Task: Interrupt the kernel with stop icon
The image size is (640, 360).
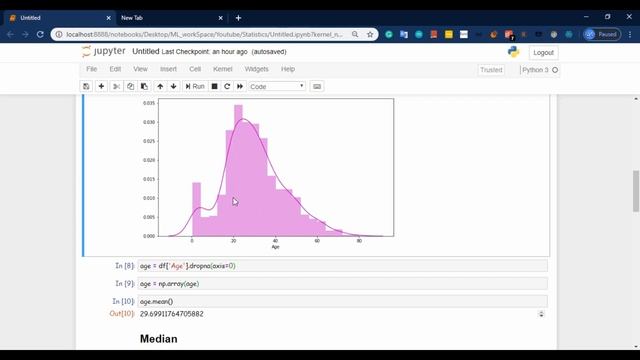Action: coord(214,87)
